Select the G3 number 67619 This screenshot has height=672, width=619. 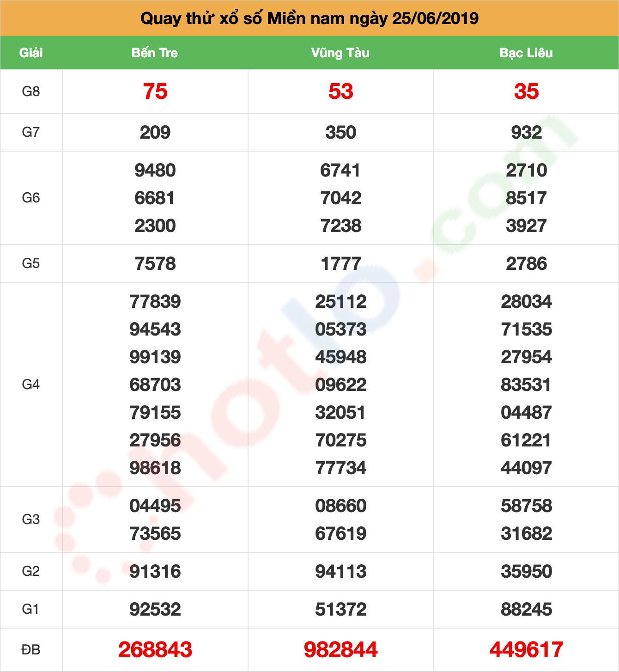pyautogui.click(x=341, y=534)
